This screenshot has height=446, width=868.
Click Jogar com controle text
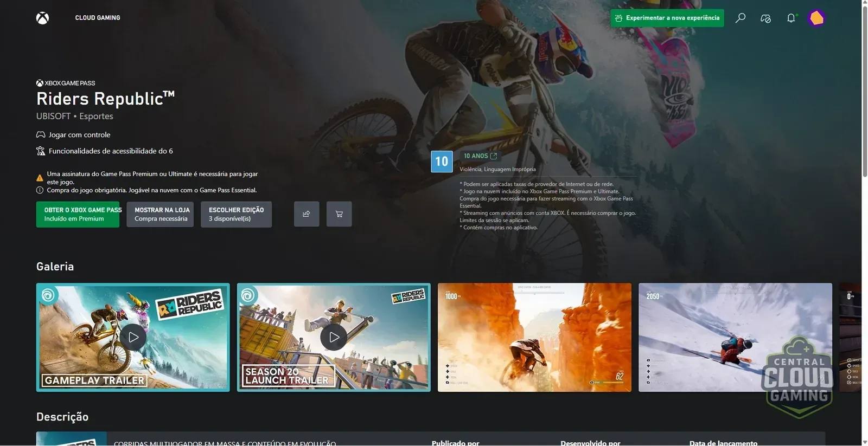click(x=79, y=135)
